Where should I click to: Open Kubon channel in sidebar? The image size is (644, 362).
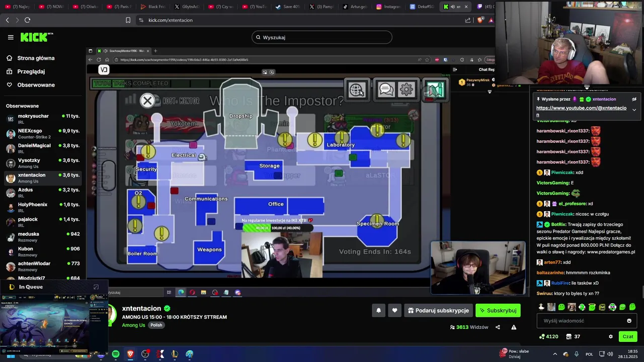[x=43, y=251]
